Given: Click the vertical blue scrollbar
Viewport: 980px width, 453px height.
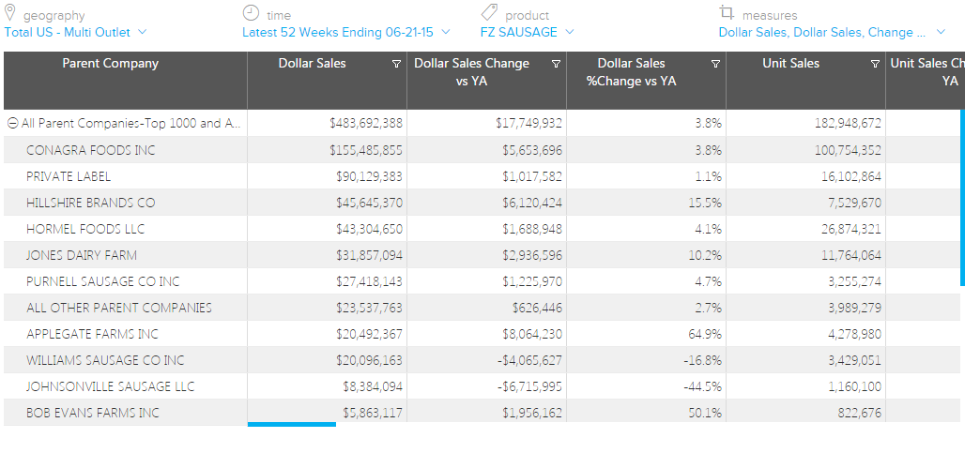Looking at the screenshot, I should (962, 197).
